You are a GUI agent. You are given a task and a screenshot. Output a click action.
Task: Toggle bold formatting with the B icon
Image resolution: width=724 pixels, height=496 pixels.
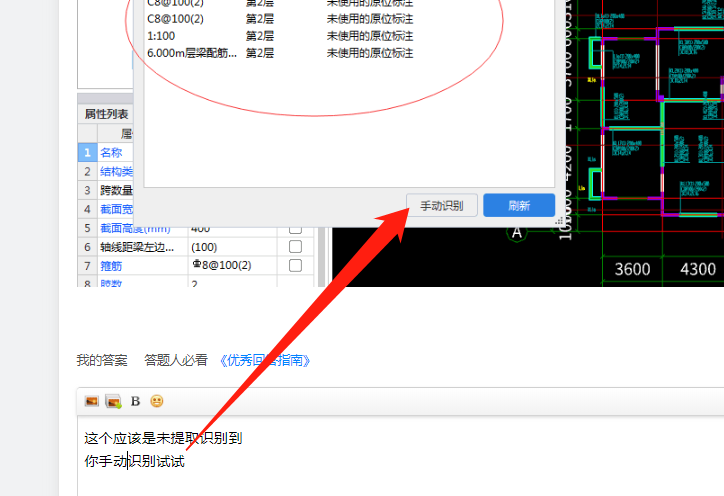135,401
